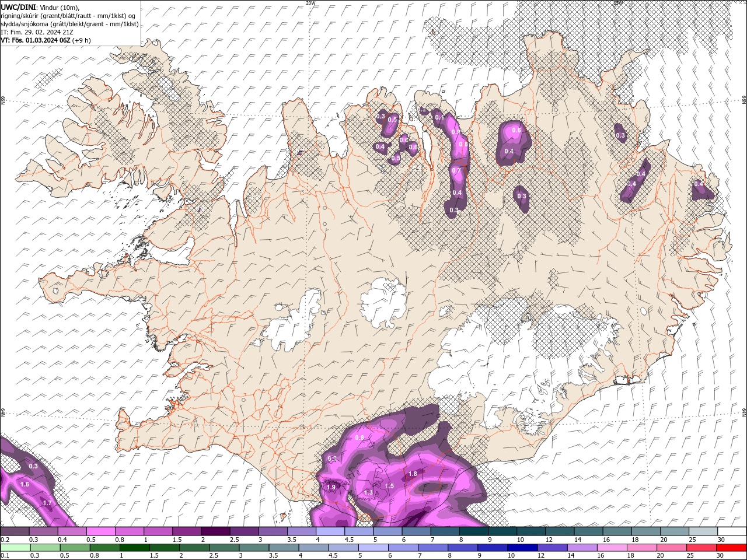Screen dimensions: 747x560
Task: Click the '4.5' label on top scale
Action: tap(348, 540)
